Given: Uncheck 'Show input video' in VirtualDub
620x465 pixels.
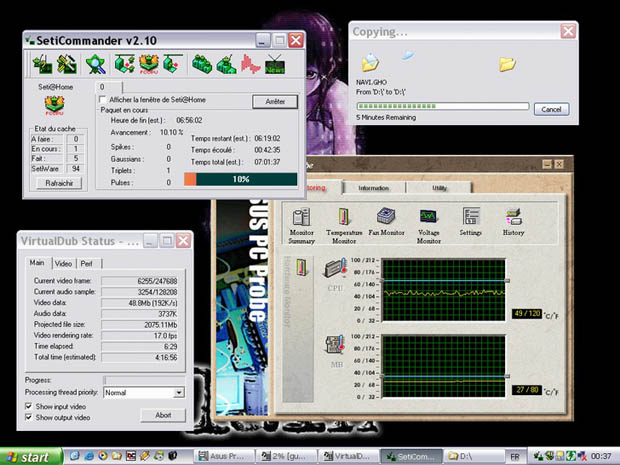Looking at the screenshot, I should point(28,406).
